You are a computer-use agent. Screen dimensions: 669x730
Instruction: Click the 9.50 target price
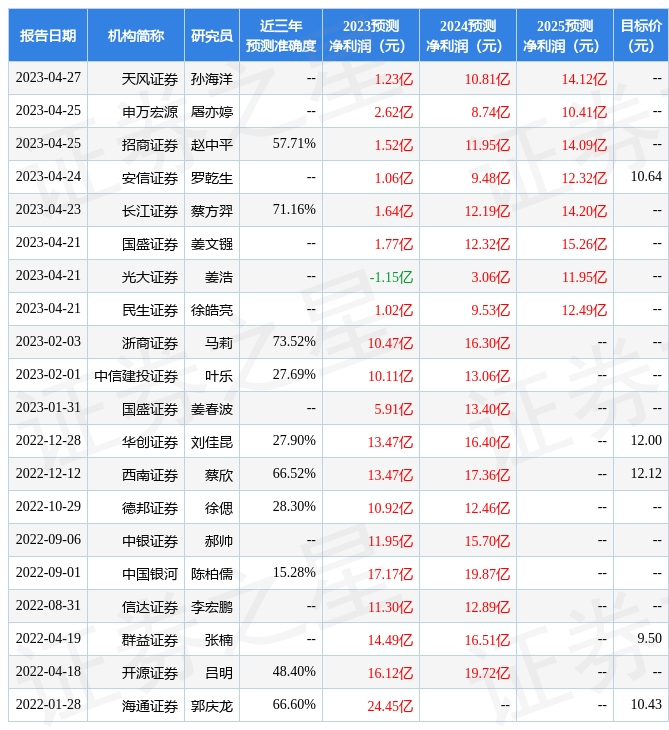tap(649, 638)
